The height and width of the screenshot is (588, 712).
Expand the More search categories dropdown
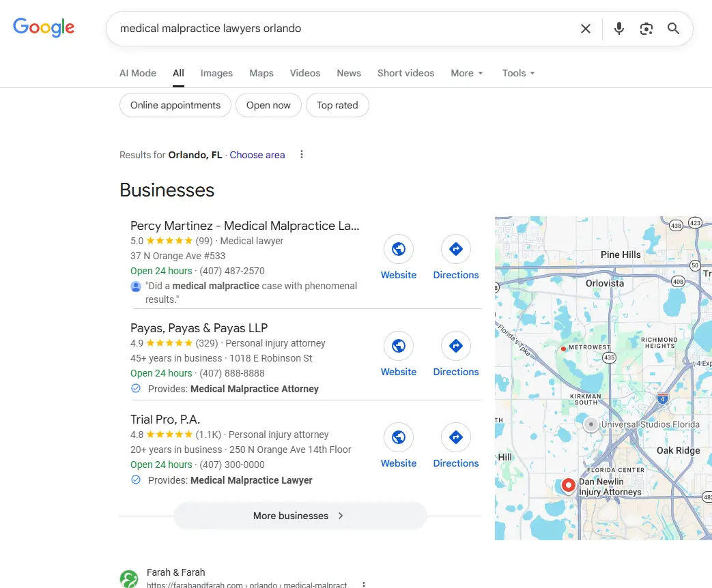(467, 73)
